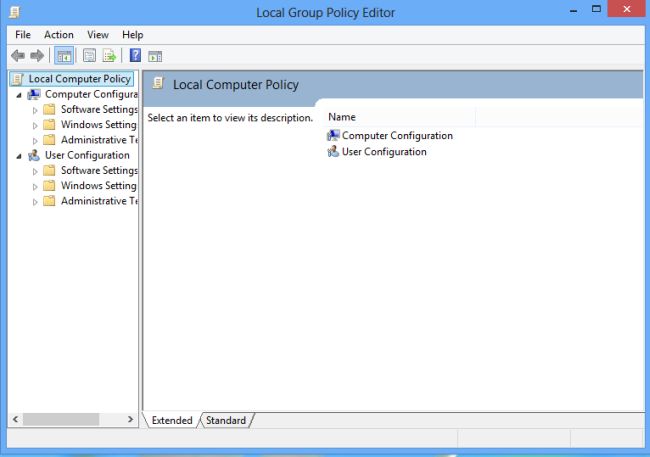Click the Forward arrow toolbar icon
Image resolution: width=650 pixels, height=457 pixels.
37,56
